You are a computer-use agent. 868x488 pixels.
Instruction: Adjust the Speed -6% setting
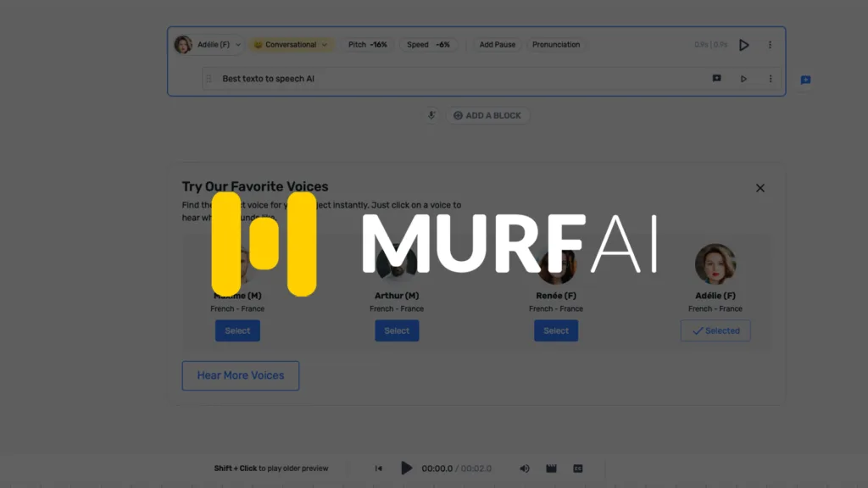coord(428,45)
